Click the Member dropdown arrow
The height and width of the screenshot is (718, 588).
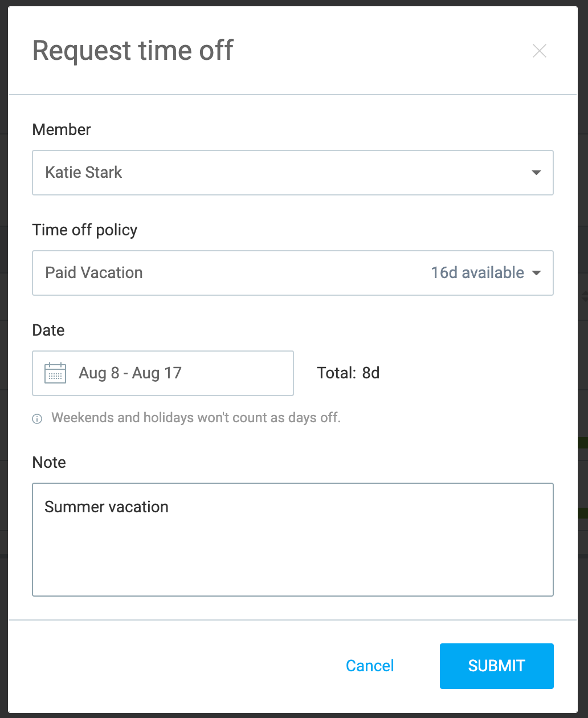point(536,172)
